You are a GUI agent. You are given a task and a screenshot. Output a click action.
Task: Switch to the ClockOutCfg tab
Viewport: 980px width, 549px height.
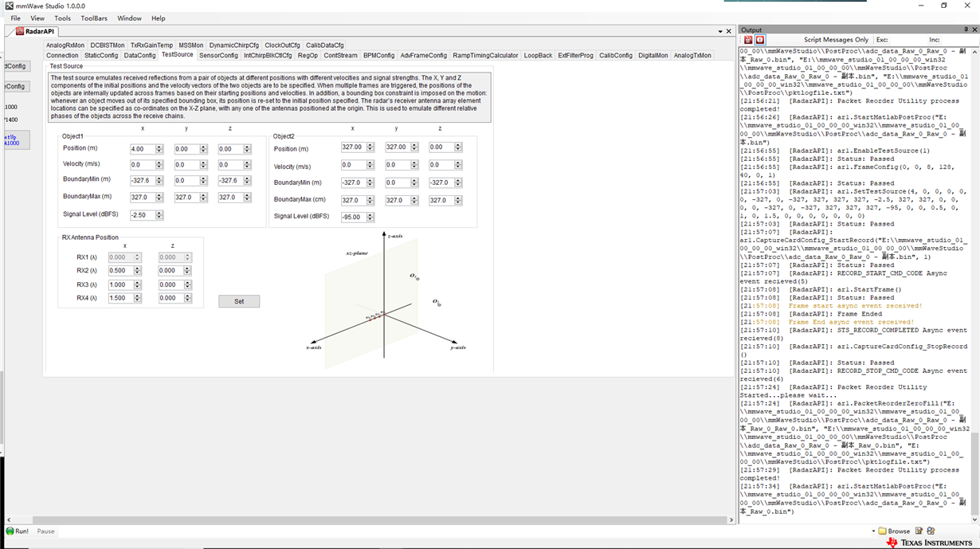(283, 45)
